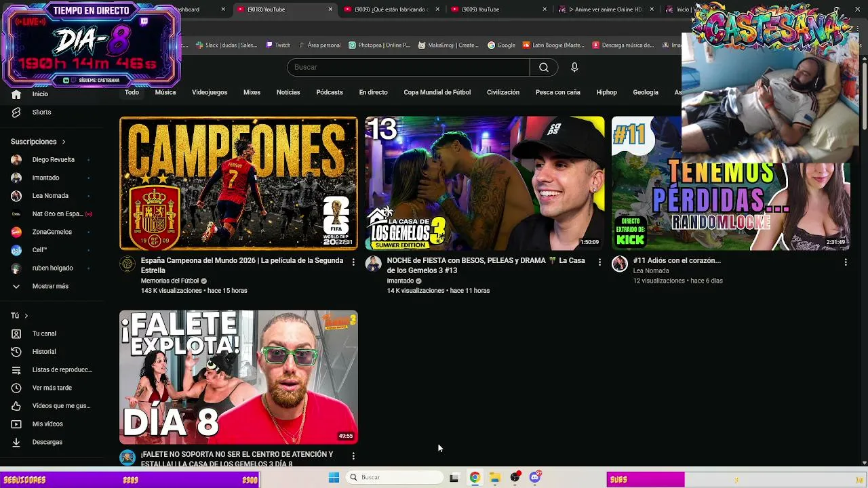Play La Casa de los Gemelos #13 thumbnail
Image resolution: width=868 pixels, height=488 pixels.
(x=485, y=184)
